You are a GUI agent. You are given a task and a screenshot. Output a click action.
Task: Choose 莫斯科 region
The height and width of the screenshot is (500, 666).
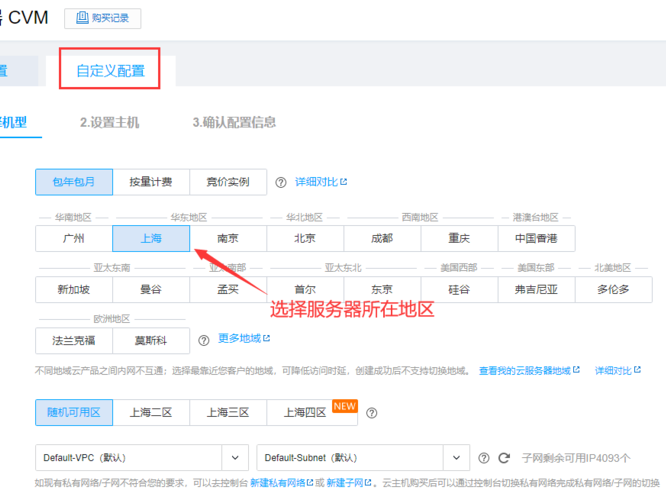click(x=151, y=341)
